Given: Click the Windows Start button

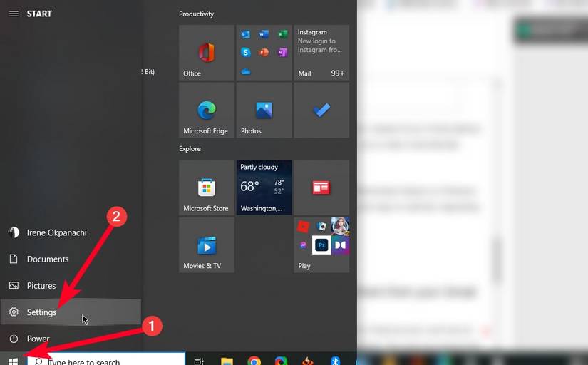Looking at the screenshot, I should click(13, 361).
